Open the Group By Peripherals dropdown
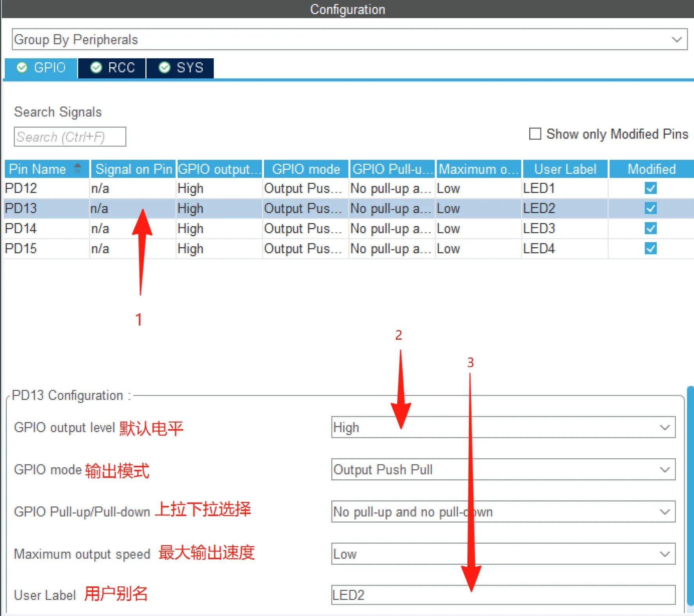Viewport: 694px width, 616px height. (676, 39)
